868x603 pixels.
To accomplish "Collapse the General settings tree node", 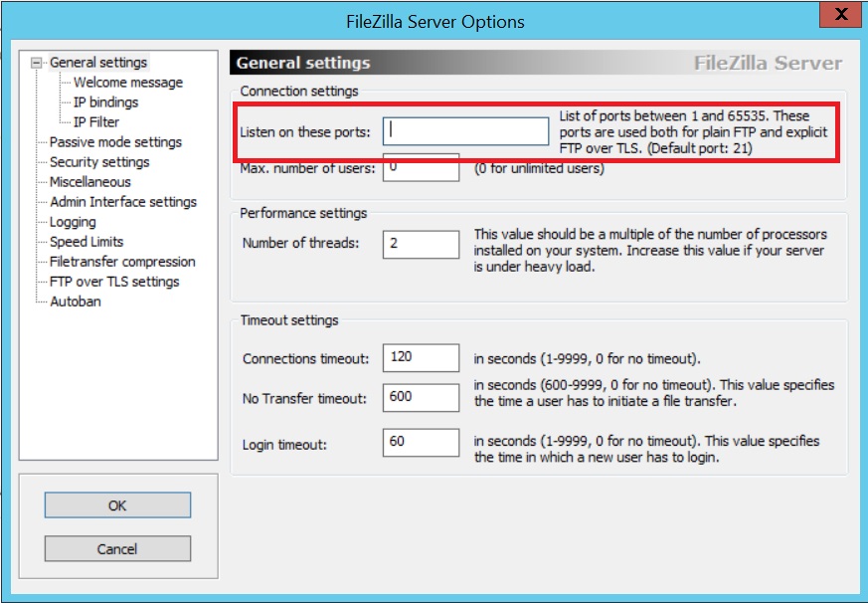I will 36,63.
